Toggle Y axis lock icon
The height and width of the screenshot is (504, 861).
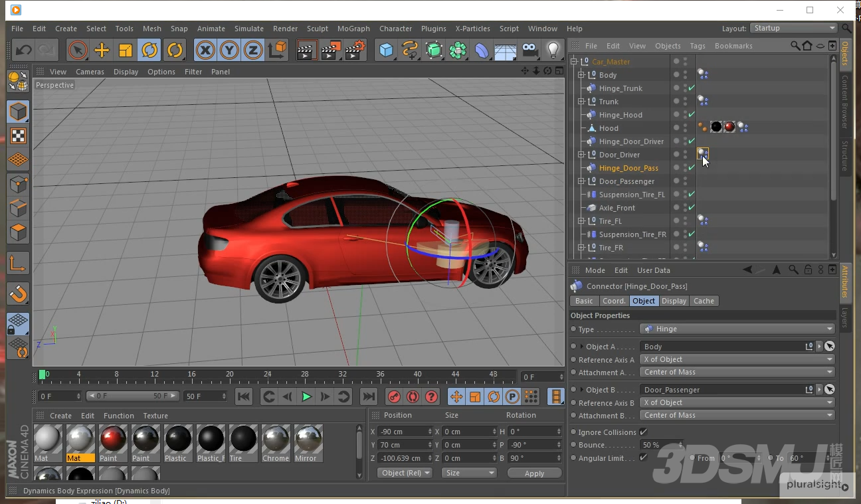(x=229, y=50)
